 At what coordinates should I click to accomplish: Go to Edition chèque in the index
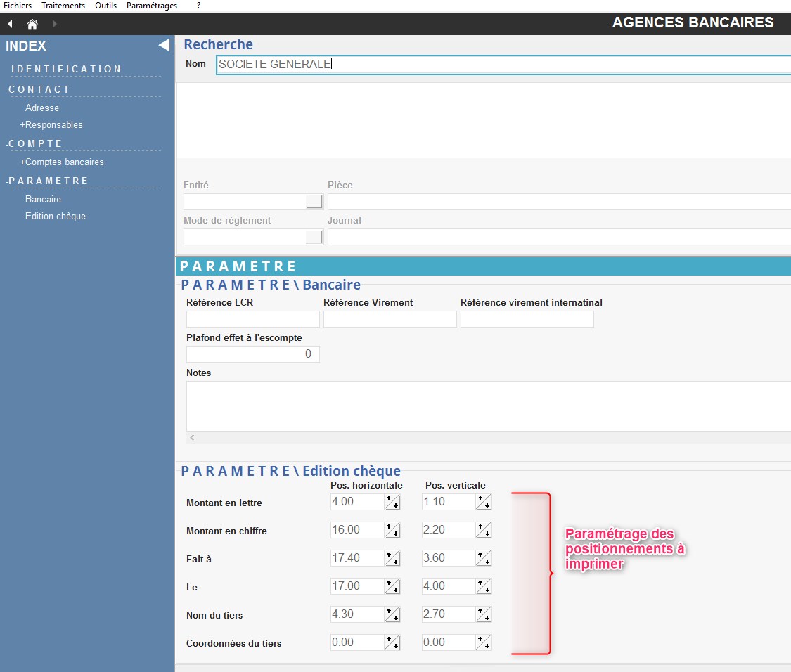point(56,216)
